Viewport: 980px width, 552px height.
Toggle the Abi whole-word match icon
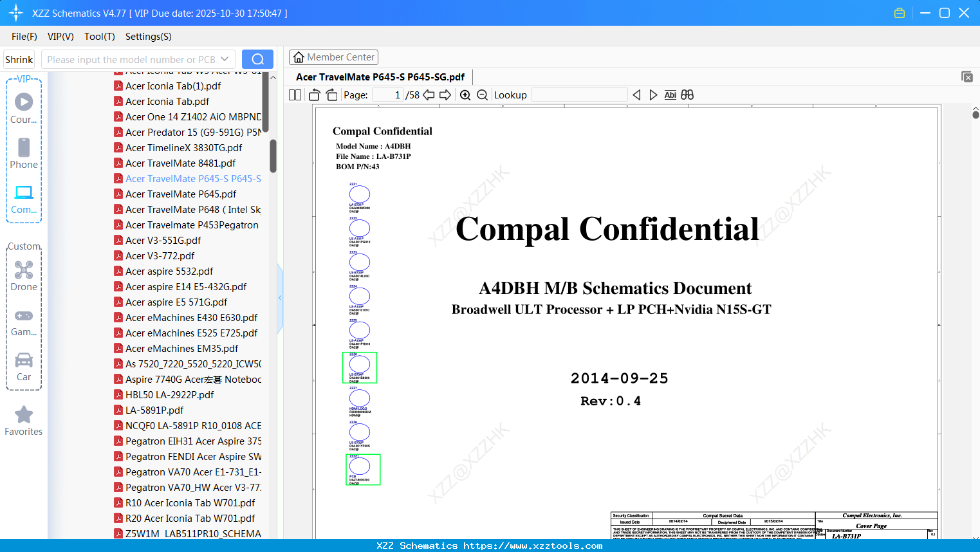670,95
